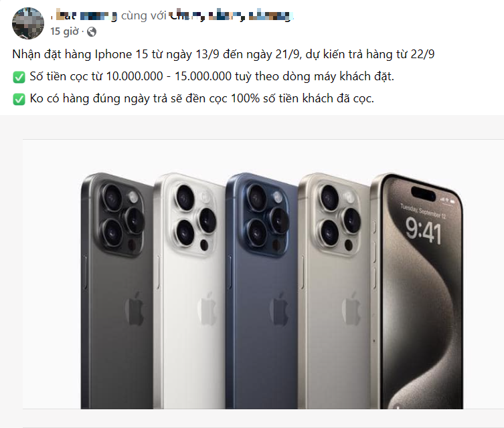Screen dimensions: 504x428
Task: Open the "15 giờ" timestamp link
Action: 66,31
